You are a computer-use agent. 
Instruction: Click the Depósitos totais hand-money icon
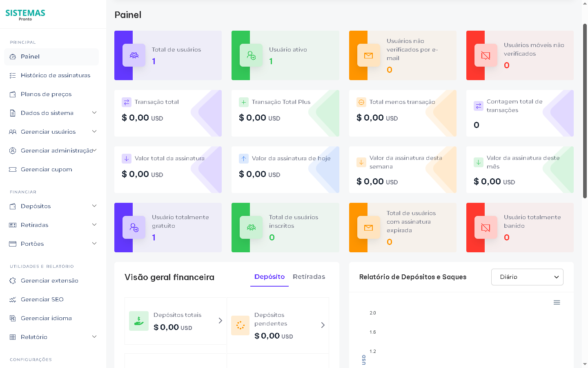pos(139,321)
